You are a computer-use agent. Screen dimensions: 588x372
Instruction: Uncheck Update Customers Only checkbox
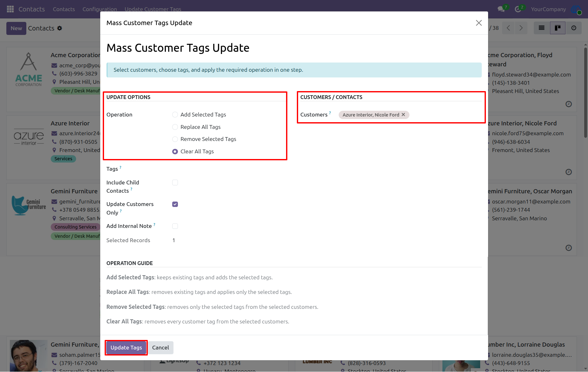click(175, 204)
